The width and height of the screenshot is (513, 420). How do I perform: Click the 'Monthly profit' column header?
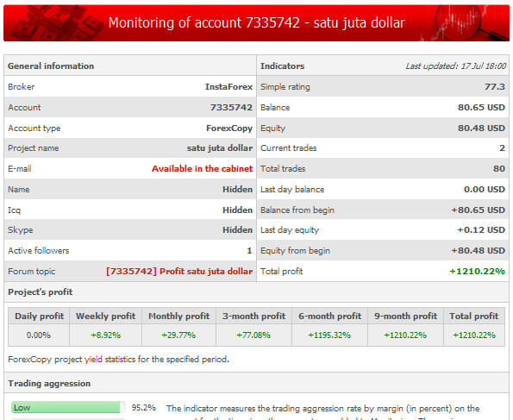coord(179,316)
